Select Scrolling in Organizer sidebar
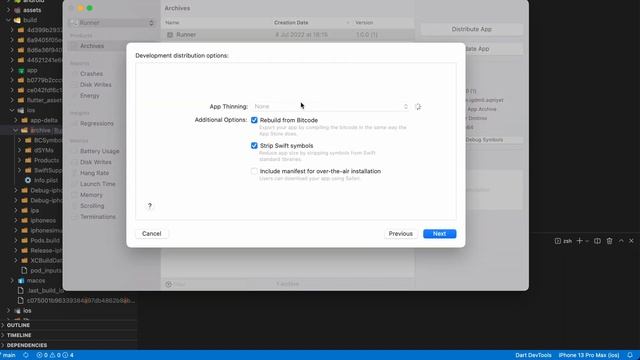 [x=92, y=206]
